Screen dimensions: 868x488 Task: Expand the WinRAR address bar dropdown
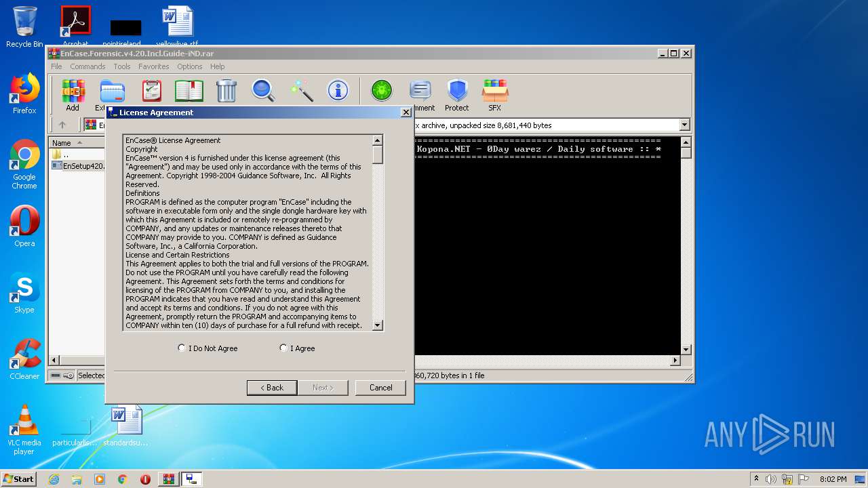[684, 125]
